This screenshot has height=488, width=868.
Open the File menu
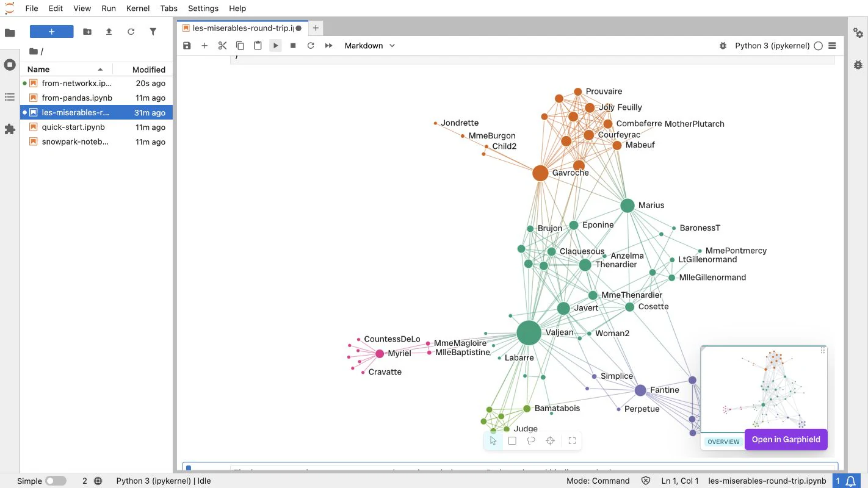tap(32, 9)
